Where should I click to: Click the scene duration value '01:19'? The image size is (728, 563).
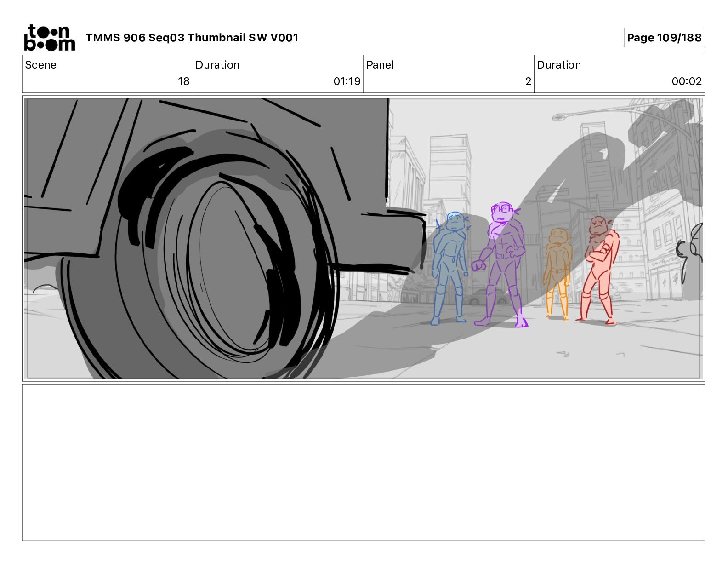pos(347,81)
